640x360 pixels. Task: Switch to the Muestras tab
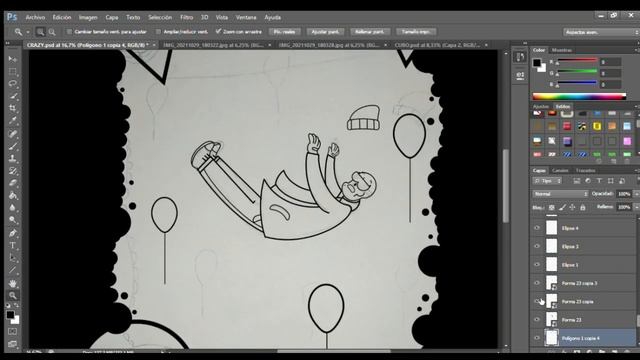pyautogui.click(x=562, y=50)
